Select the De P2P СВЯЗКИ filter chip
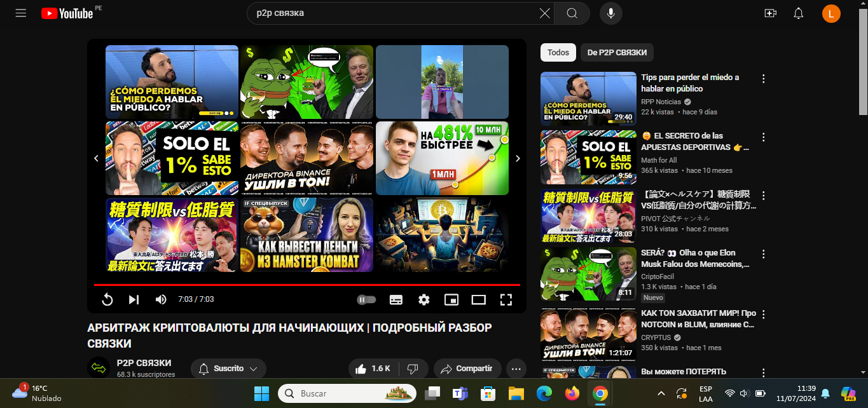The image size is (868, 408). point(617,52)
